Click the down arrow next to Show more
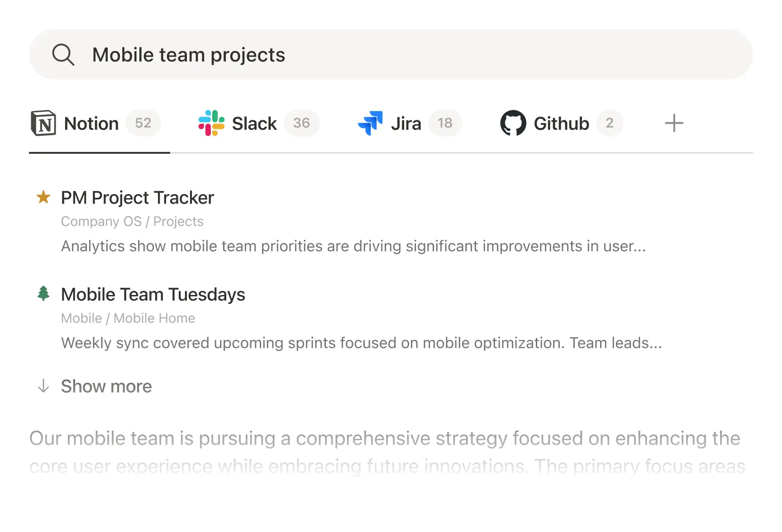Viewport: 782px width, 532px height. coord(43,386)
